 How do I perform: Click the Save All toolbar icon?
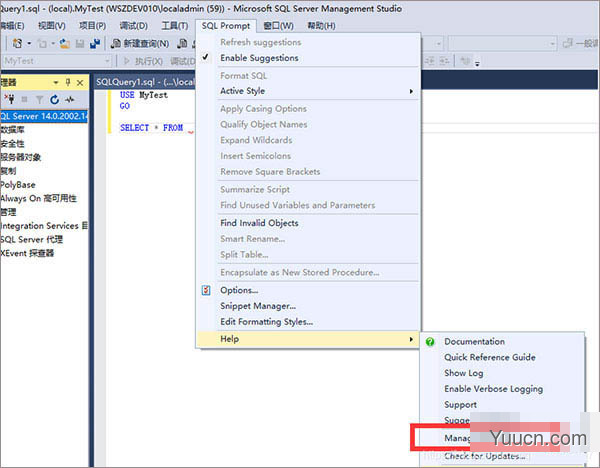click(95, 44)
